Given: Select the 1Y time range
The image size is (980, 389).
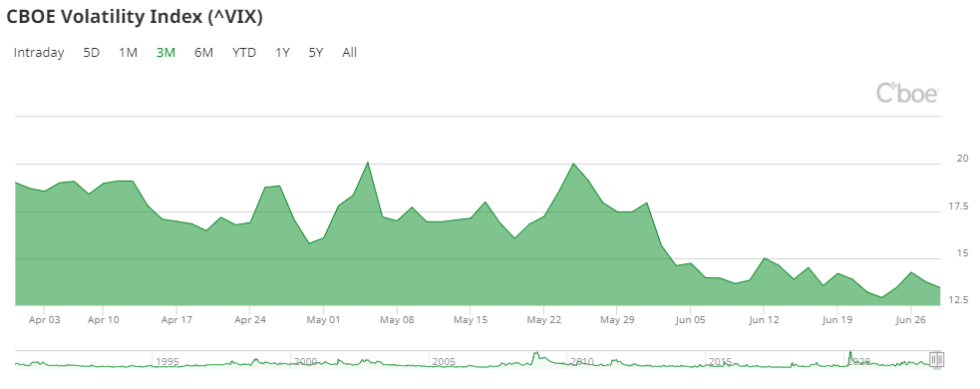Looking at the screenshot, I should point(282,53).
